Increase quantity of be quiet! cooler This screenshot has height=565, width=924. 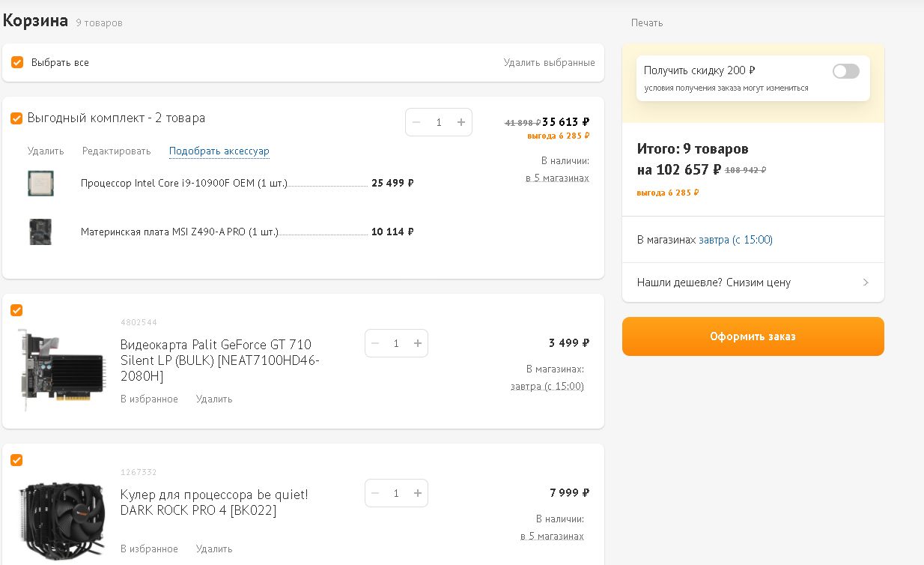(x=418, y=493)
